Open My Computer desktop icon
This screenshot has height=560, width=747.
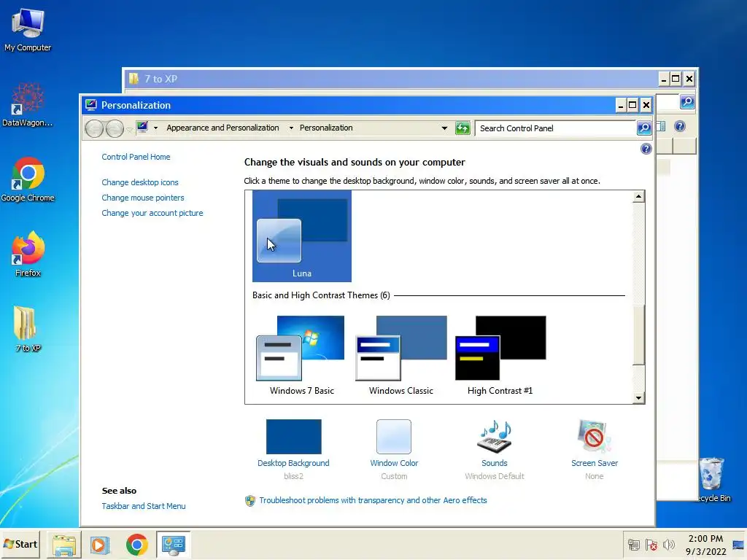(28, 30)
